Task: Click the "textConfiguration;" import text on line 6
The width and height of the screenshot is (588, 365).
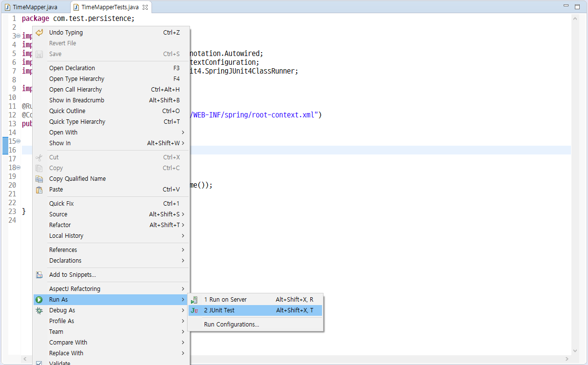Action: [224, 62]
